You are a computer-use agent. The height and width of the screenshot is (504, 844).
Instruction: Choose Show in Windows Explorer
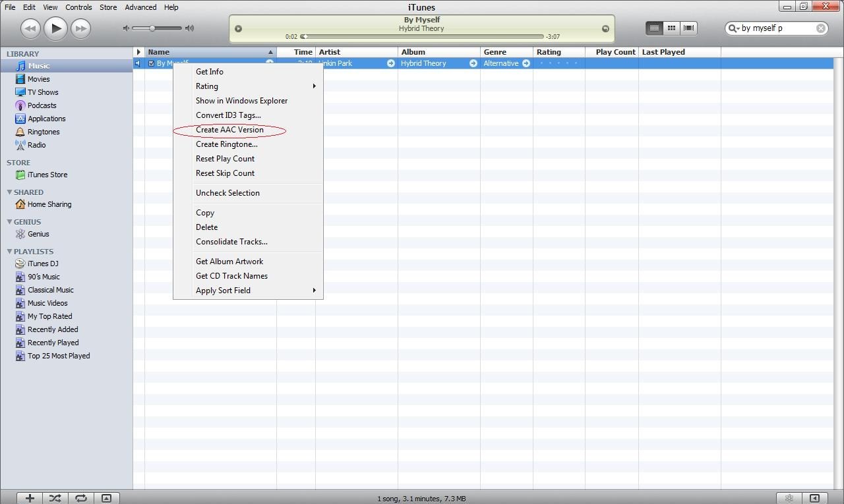[x=248, y=101]
